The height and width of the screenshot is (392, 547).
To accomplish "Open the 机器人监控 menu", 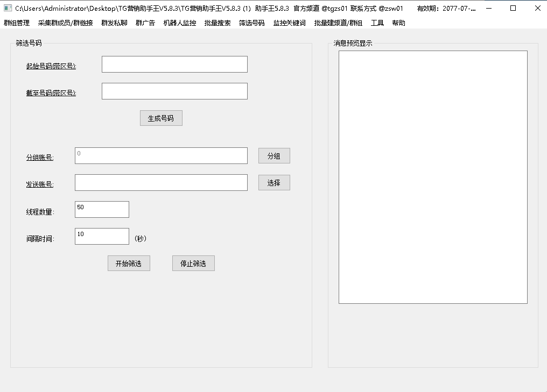I will [x=179, y=23].
